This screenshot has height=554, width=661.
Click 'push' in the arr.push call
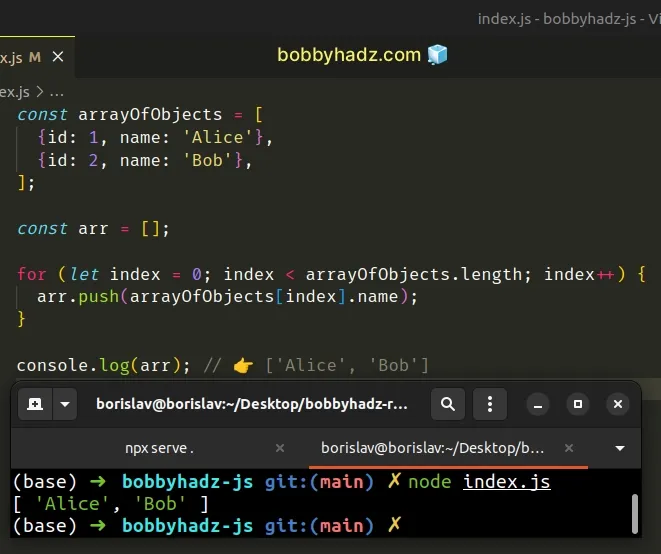[x=99, y=296]
